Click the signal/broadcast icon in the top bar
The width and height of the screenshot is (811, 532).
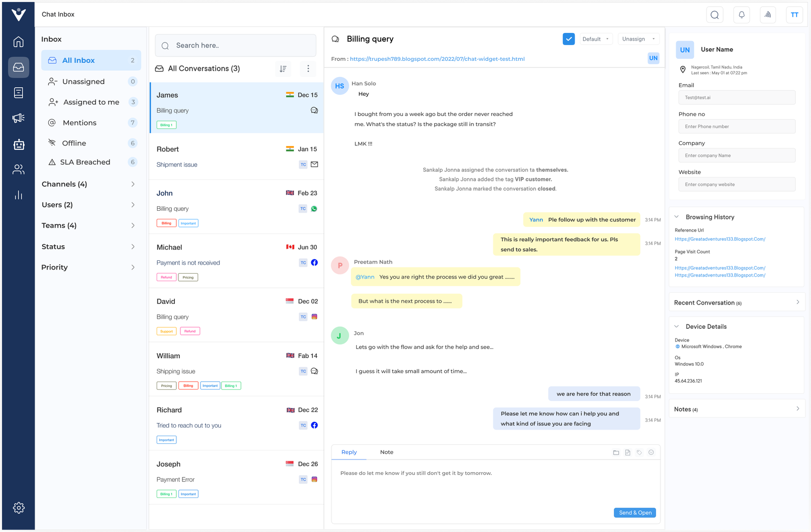coord(768,15)
